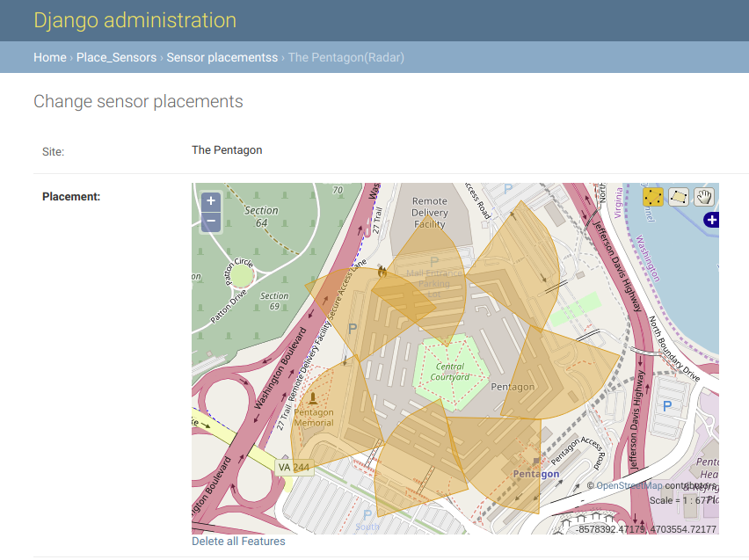The width and height of the screenshot is (749, 560).
Task: Click the Pentagon Memorial icon on map
Action: pos(313,398)
